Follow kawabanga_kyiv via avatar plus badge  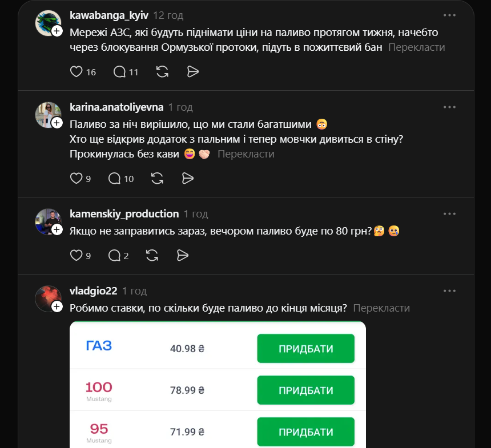pos(57,31)
